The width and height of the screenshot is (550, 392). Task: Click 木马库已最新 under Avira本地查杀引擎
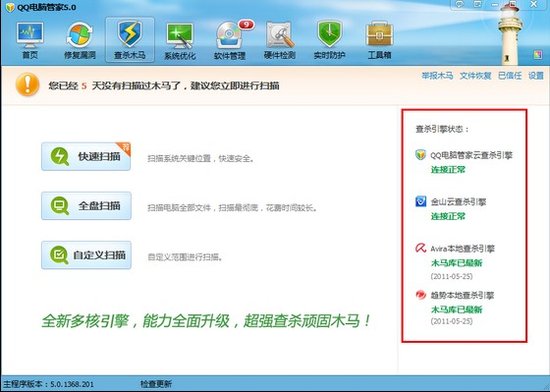point(456,263)
